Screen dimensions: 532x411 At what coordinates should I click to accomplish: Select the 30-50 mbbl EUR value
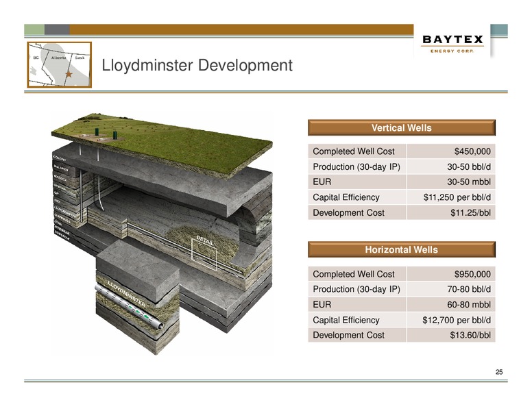pos(468,182)
